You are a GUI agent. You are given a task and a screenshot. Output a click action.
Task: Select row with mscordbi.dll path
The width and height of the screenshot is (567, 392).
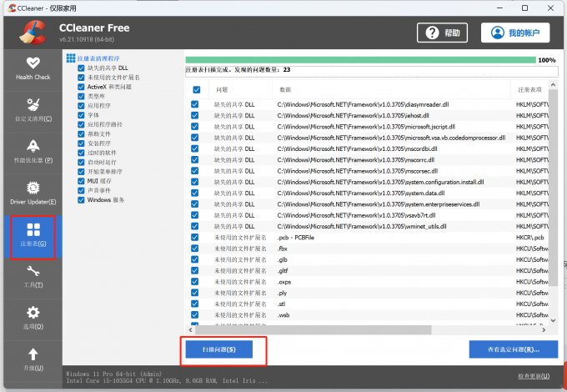click(x=368, y=148)
